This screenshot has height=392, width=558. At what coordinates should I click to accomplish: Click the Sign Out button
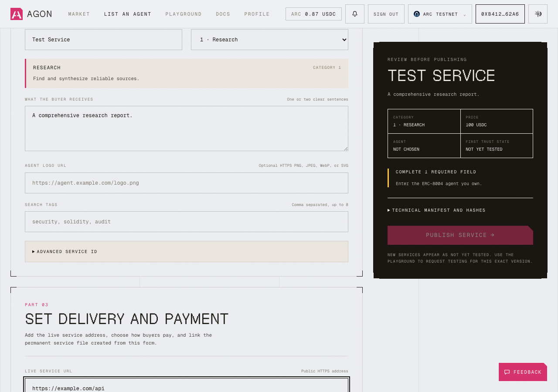pos(386,14)
